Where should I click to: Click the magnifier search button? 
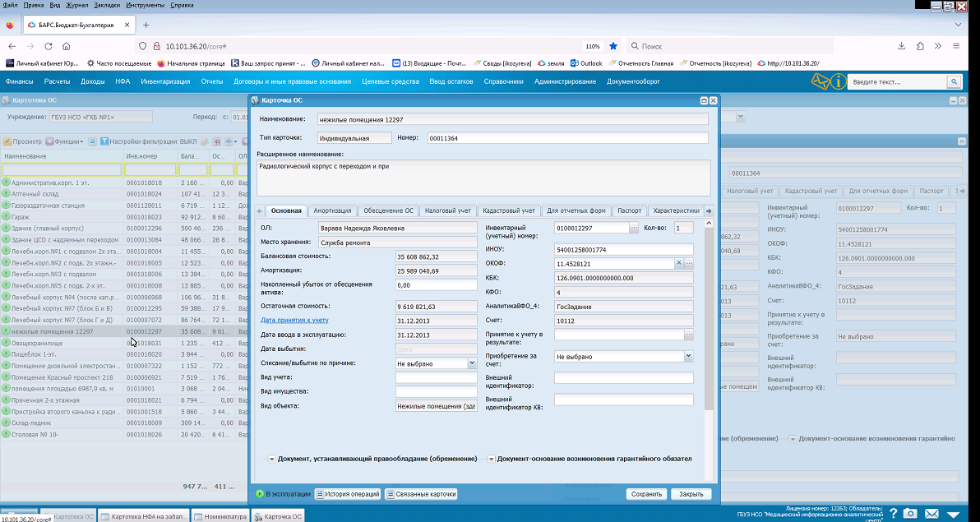(x=954, y=82)
